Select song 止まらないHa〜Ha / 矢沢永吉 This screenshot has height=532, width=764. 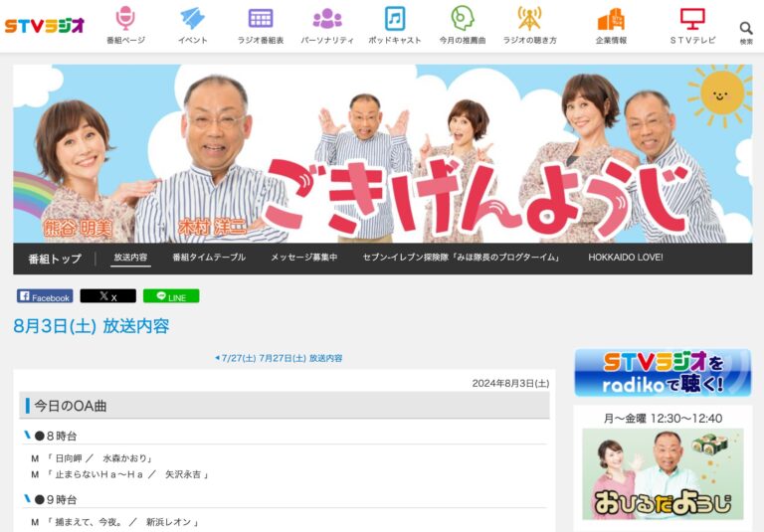coord(119,474)
